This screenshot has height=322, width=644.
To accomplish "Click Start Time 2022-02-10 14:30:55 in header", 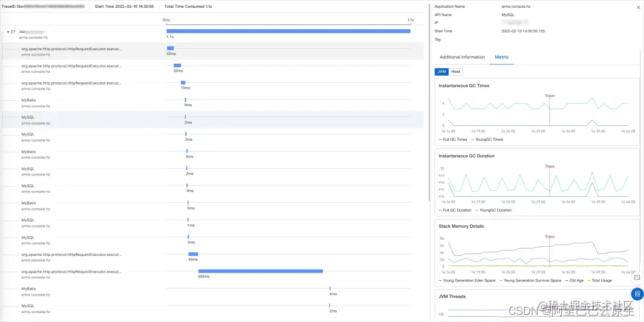I will (124, 7).
